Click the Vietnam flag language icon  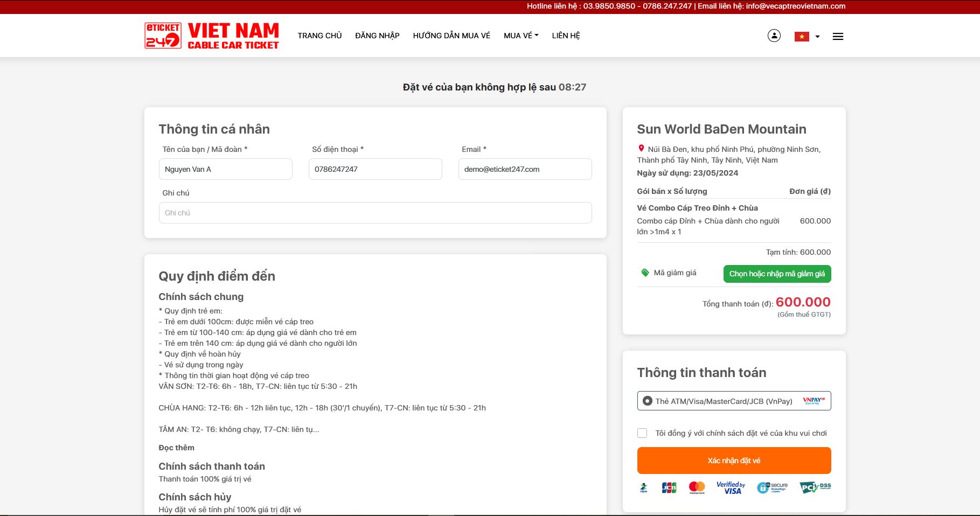point(801,37)
